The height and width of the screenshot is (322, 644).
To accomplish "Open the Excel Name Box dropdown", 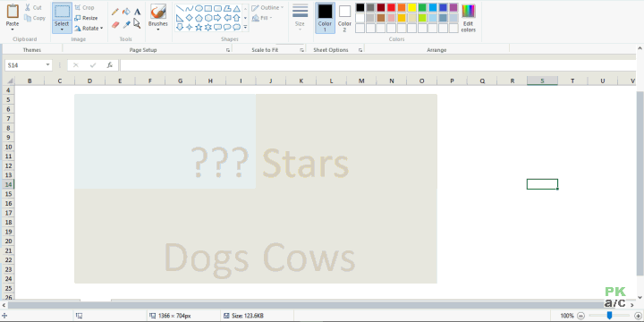I will pyautogui.click(x=48, y=65).
